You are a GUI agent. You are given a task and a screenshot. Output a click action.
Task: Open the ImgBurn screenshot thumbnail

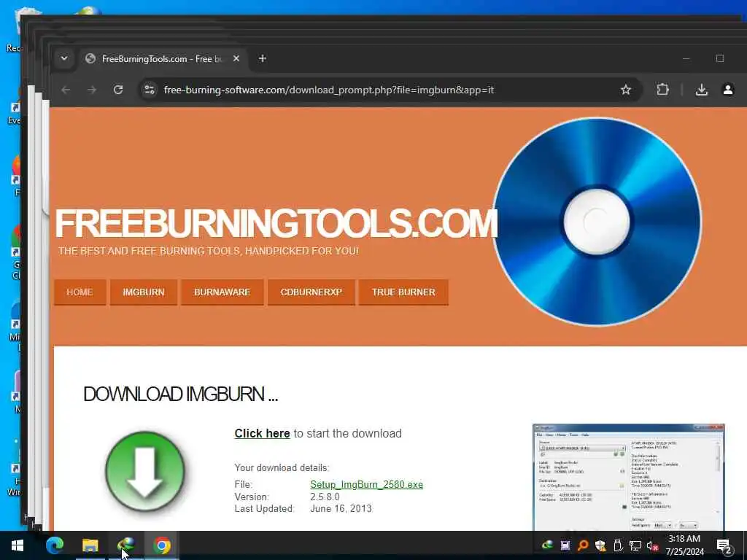[x=628, y=477]
